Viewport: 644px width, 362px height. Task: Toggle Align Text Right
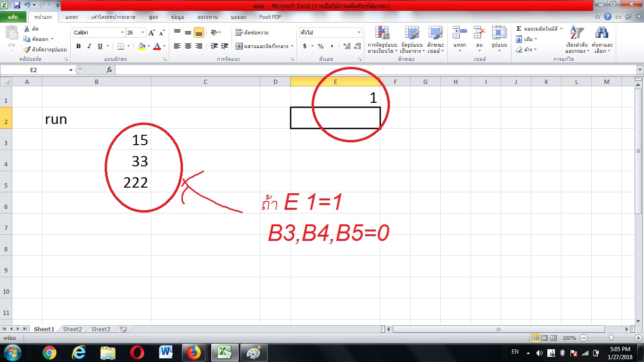point(198,46)
